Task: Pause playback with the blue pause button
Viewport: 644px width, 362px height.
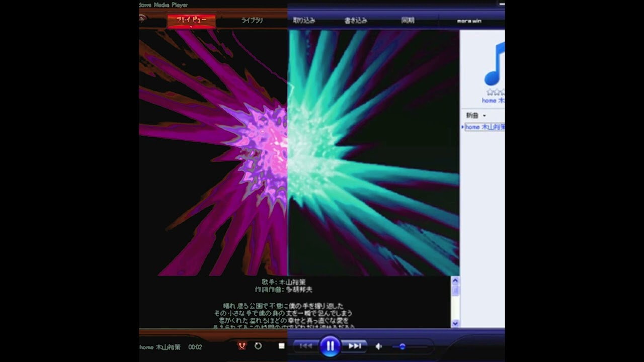Action: (330, 346)
